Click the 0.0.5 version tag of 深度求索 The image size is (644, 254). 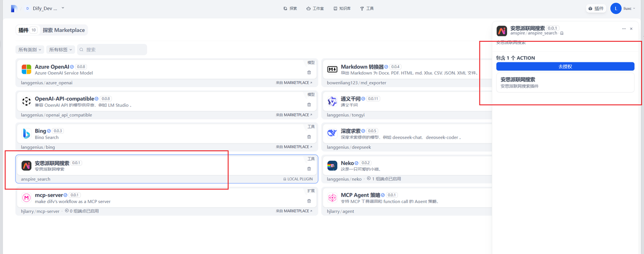coord(372,131)
